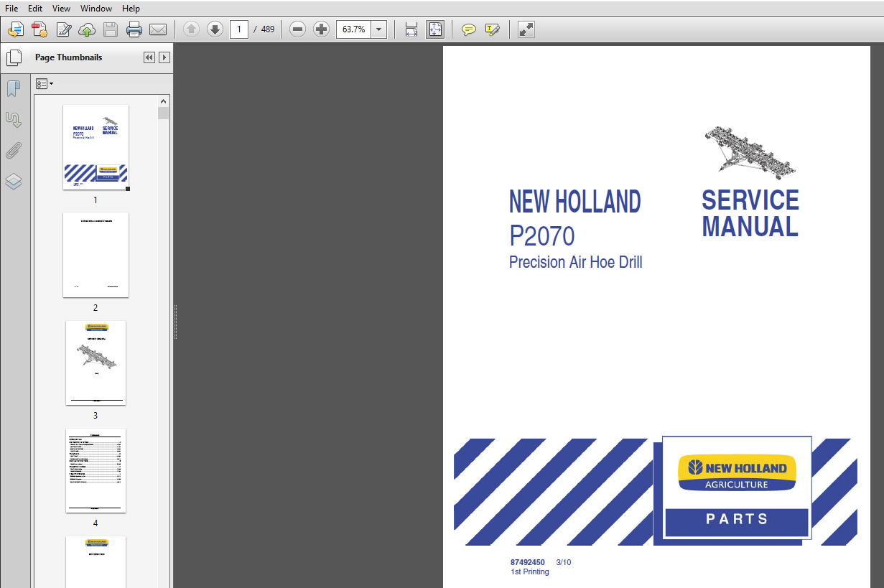This screenshot has width=884, height=588.
Task: Click the Fit Width scrolling icon
Action: 411,29
